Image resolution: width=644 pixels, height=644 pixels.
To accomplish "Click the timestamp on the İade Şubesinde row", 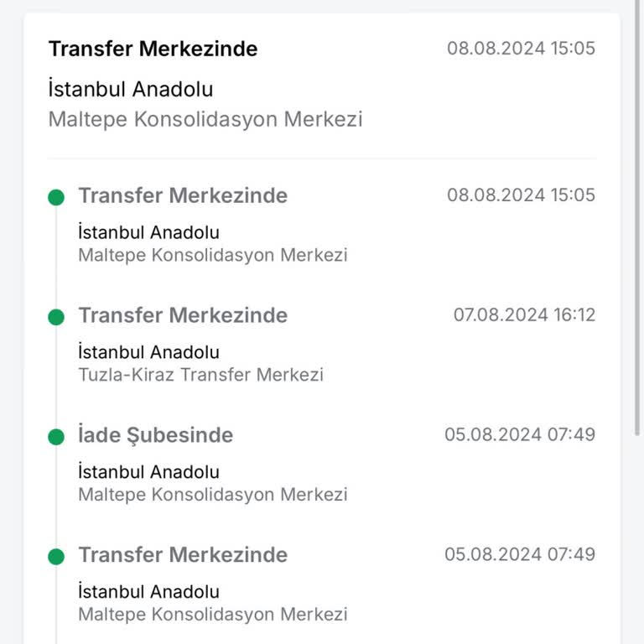I will click(x=520, y=434).
